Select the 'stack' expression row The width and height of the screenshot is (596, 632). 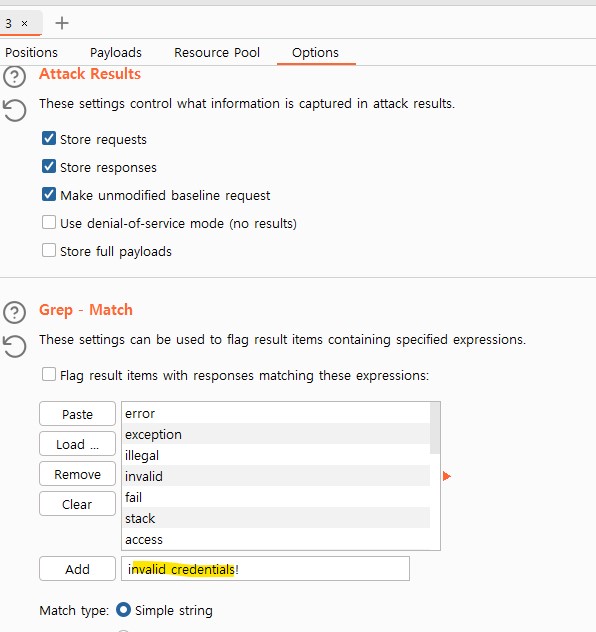276,518
